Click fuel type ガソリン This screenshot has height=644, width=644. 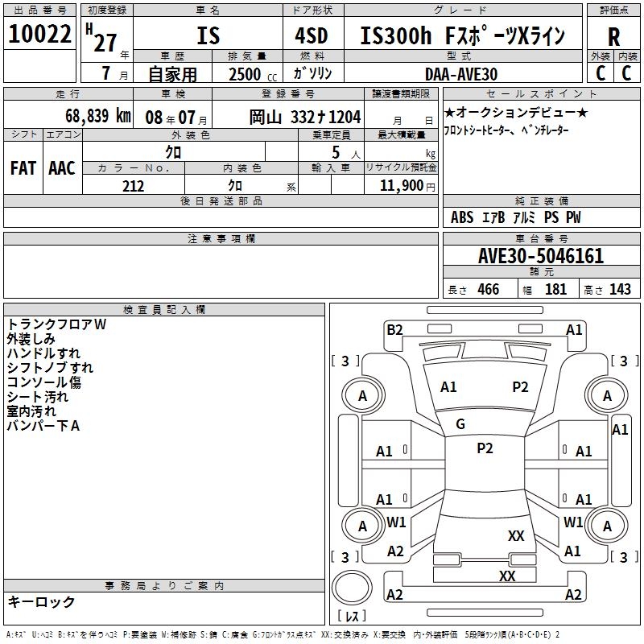312,73
